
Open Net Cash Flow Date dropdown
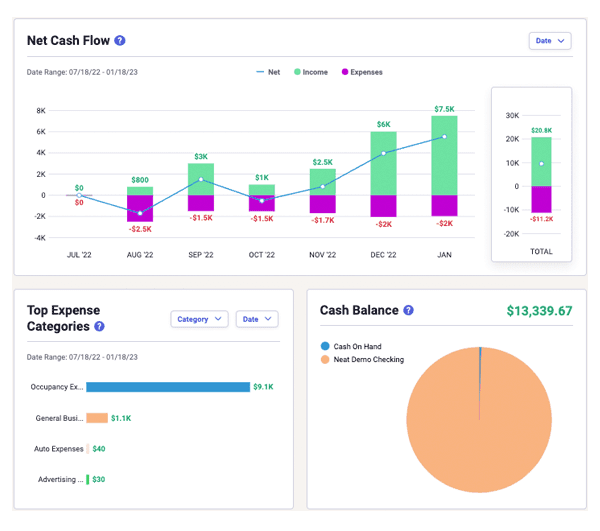(550, 41)
